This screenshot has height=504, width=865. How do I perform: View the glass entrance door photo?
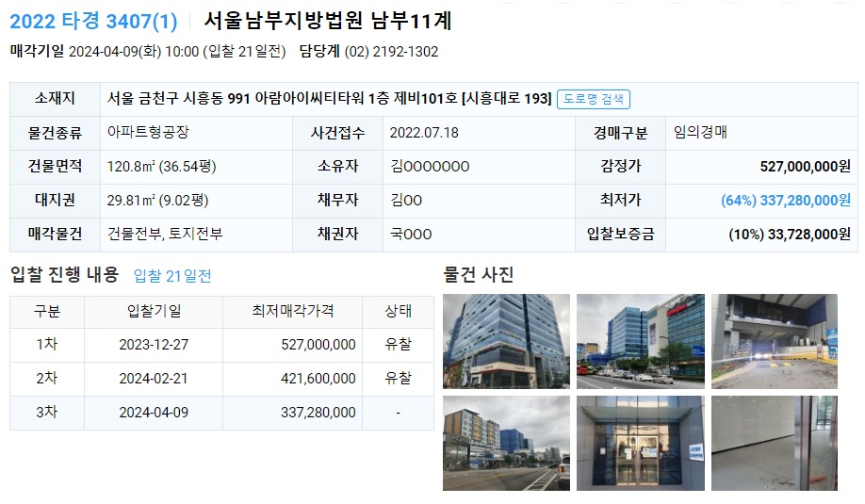click(641, 443)
